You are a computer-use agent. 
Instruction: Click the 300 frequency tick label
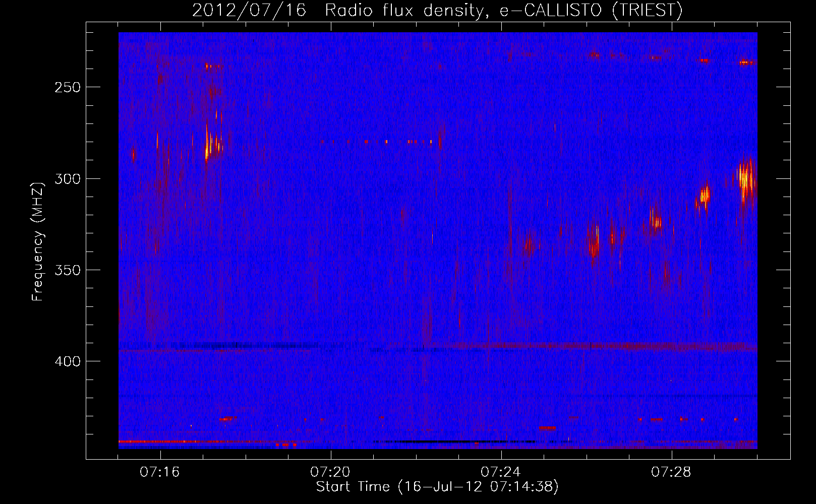click(x=67, y=179)
